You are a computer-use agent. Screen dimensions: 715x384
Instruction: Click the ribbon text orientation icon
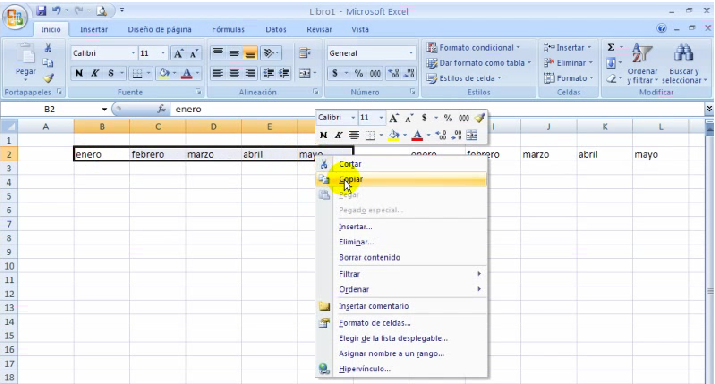click(269, 53)
